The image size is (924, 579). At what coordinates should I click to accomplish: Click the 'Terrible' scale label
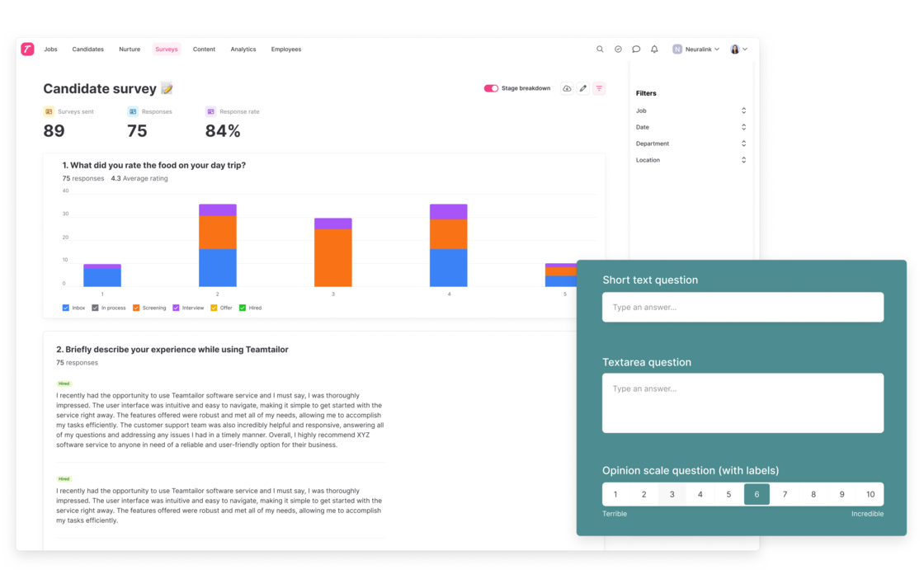point(615,514)
